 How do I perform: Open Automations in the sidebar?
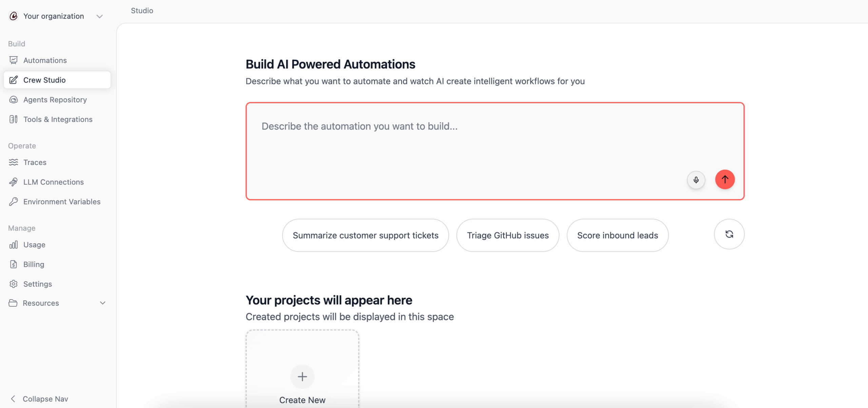coord(45,60)
